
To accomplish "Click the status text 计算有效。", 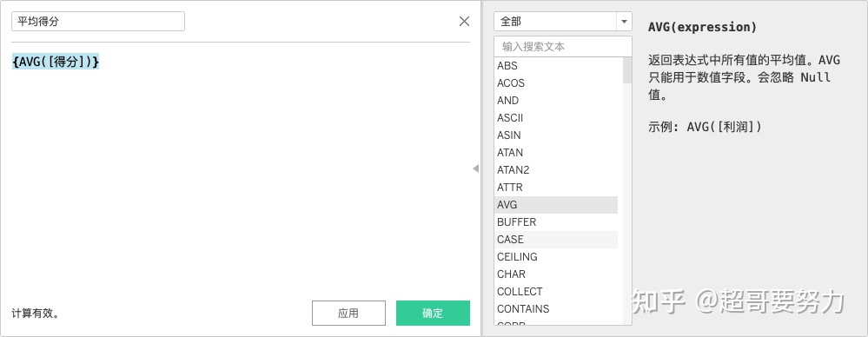I will point(35,314).
